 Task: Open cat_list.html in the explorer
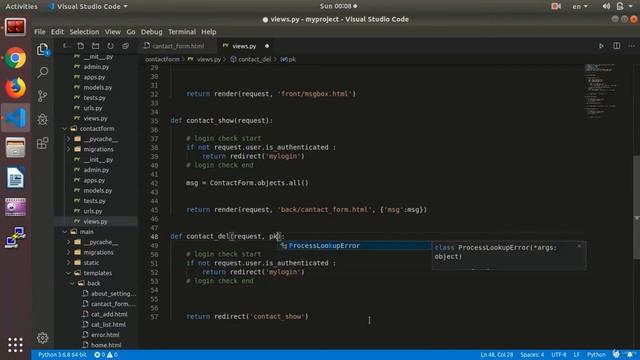108,324
